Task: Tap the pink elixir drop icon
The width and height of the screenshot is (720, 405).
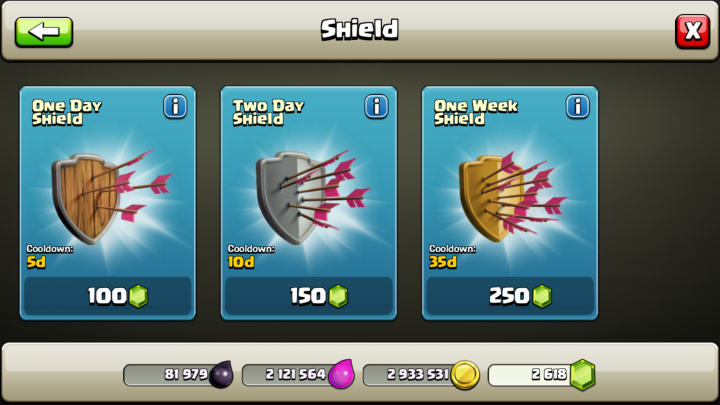Action: coord(342,374)
